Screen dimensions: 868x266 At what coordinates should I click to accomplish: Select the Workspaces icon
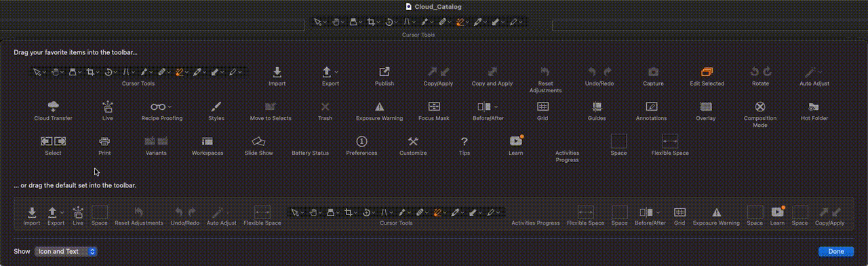coord(208,141)
